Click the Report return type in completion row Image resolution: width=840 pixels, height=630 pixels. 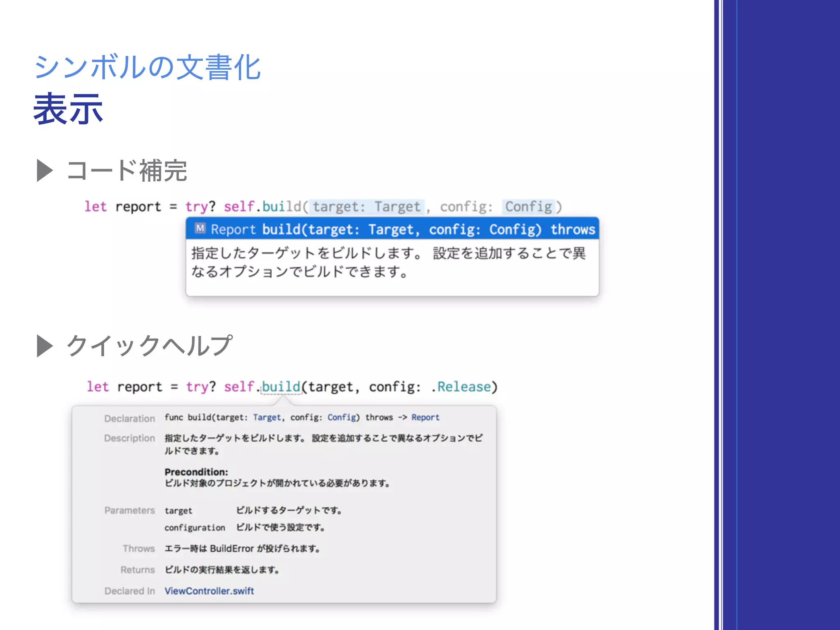(x=233, y=229)
